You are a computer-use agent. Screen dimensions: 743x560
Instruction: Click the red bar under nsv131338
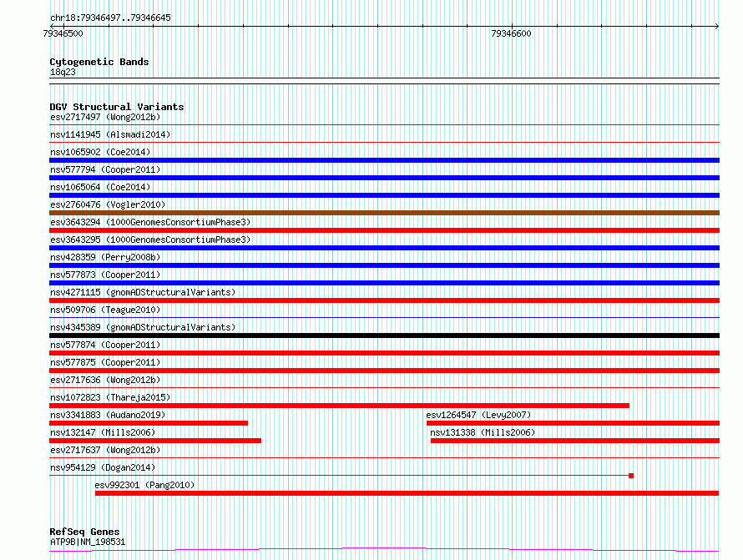tap(575, 441)
